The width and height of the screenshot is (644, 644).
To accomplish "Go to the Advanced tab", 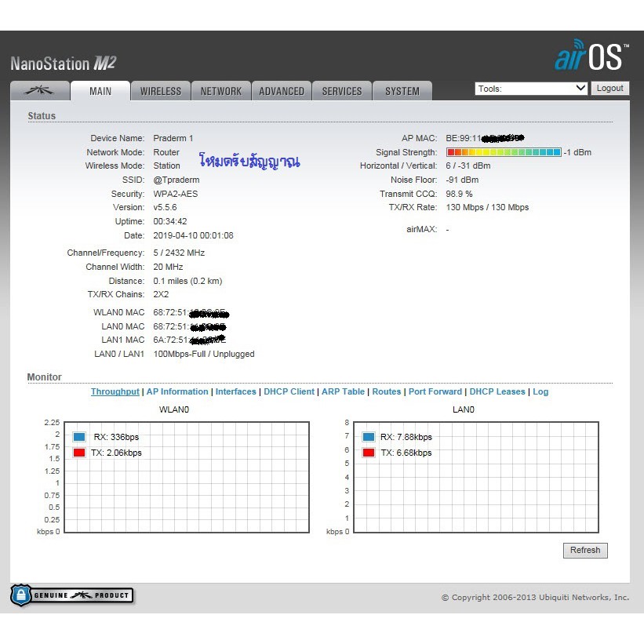I will pos(281,91).
